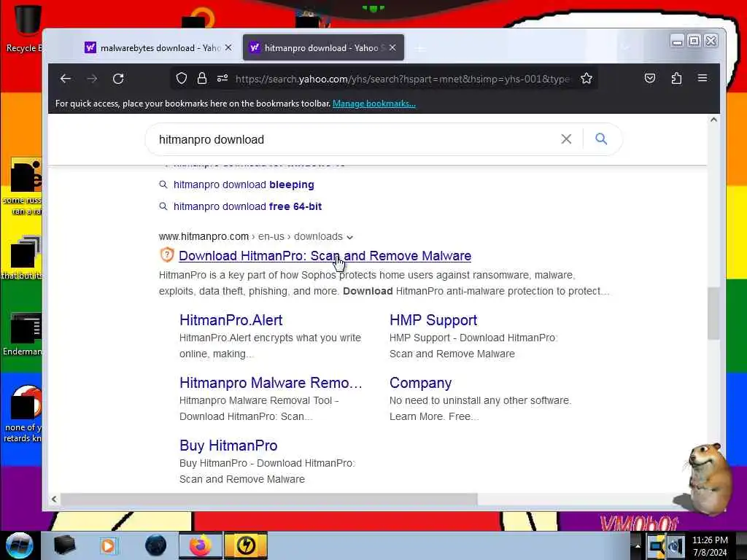Open site permissions icon in address bar
This screenshot has width=747, height=560.
[222, 78]
